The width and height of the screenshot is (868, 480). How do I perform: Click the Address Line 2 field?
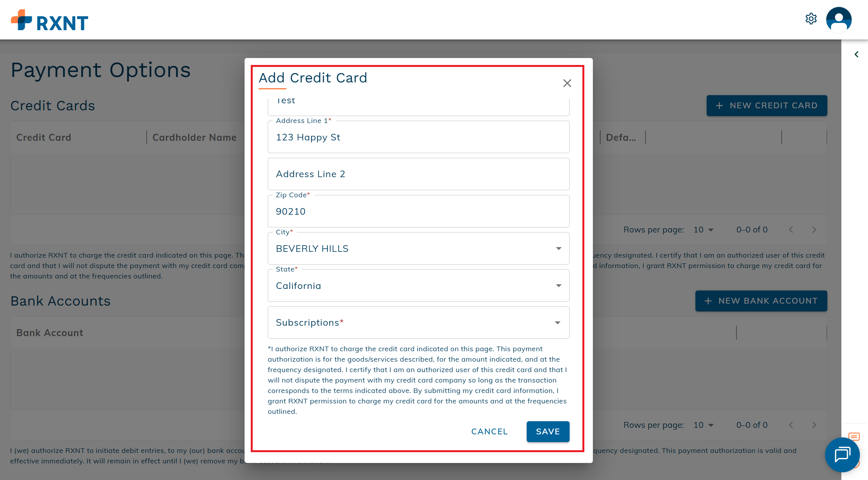[418, 174]
